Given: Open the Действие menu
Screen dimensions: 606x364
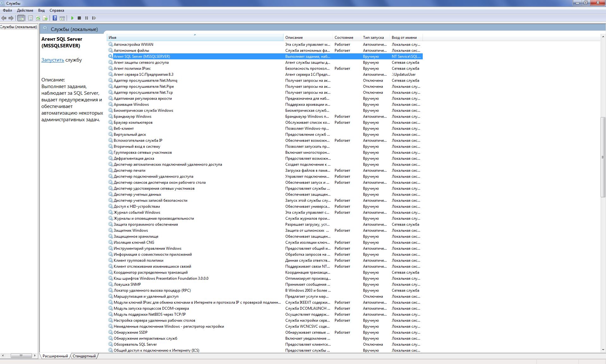Looking at the screenshot, I should pyautogui.click(x=25, y=10).
